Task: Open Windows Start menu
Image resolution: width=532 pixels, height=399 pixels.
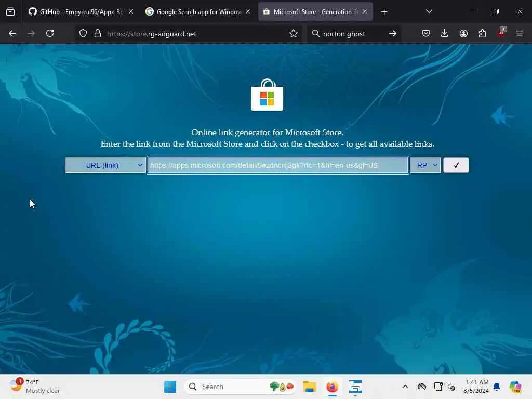Action: coord(170,387)
